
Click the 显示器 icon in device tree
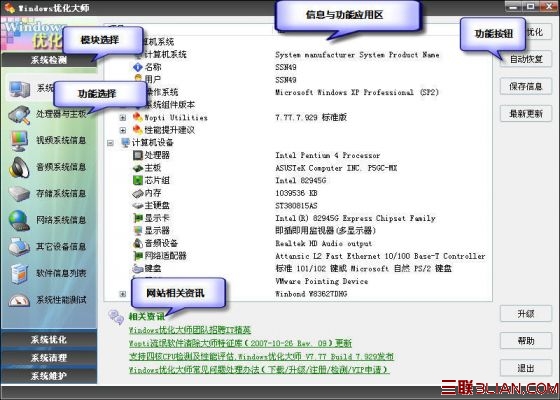(138, 231)
